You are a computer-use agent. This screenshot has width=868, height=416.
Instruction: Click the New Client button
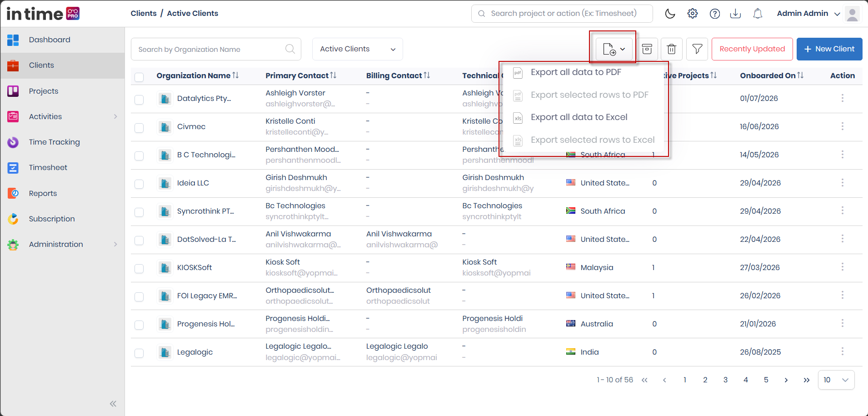pyautogui.click(x=829, y=49)
